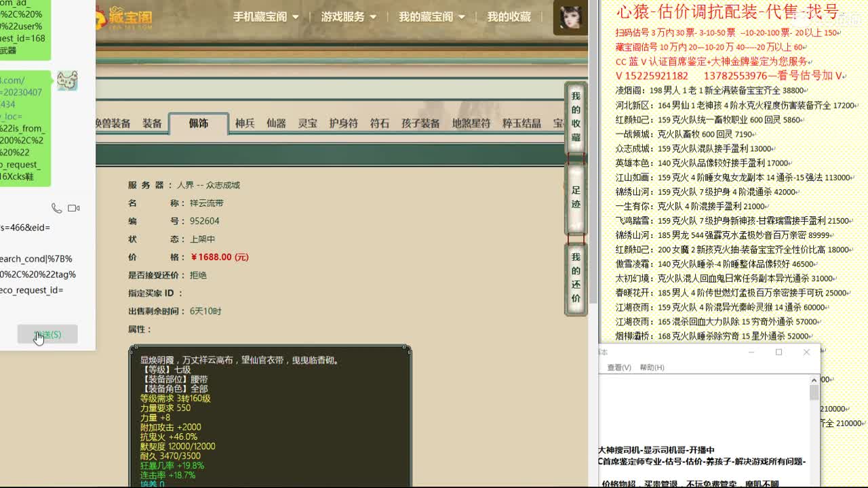Open the 足迹 side panel button
This screenshot has width=868, height=488.
pos(576,197)
